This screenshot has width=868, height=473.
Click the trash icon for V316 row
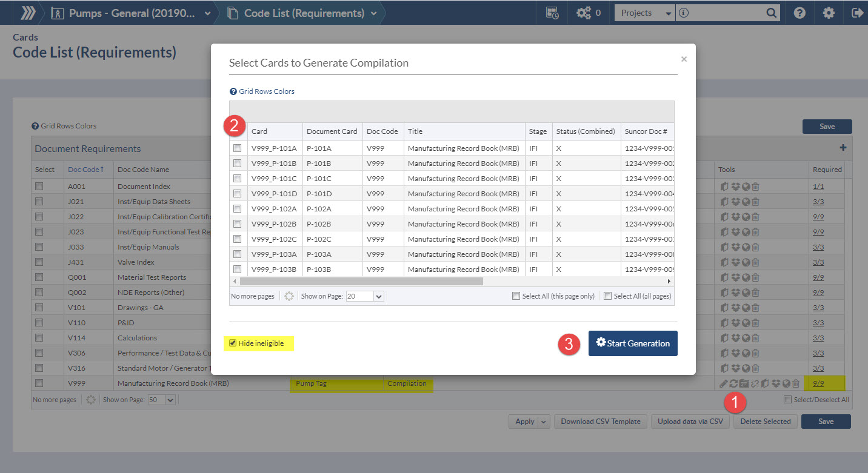click(755, 368)
